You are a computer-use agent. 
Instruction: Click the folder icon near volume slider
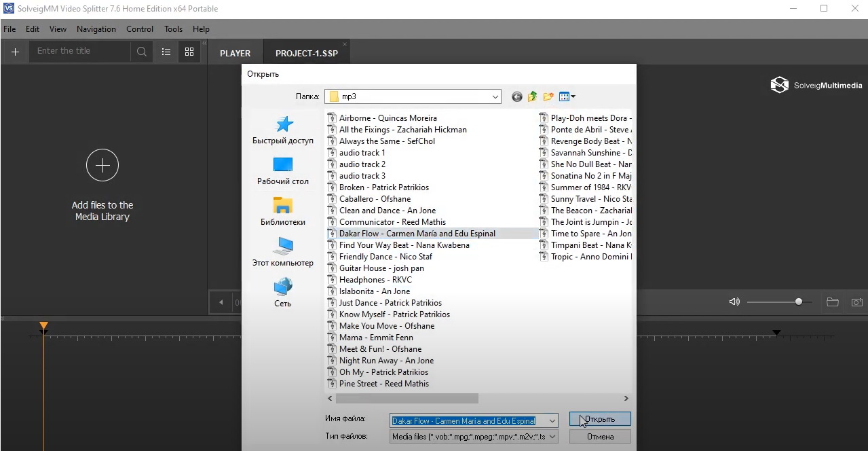pos(833,302)
